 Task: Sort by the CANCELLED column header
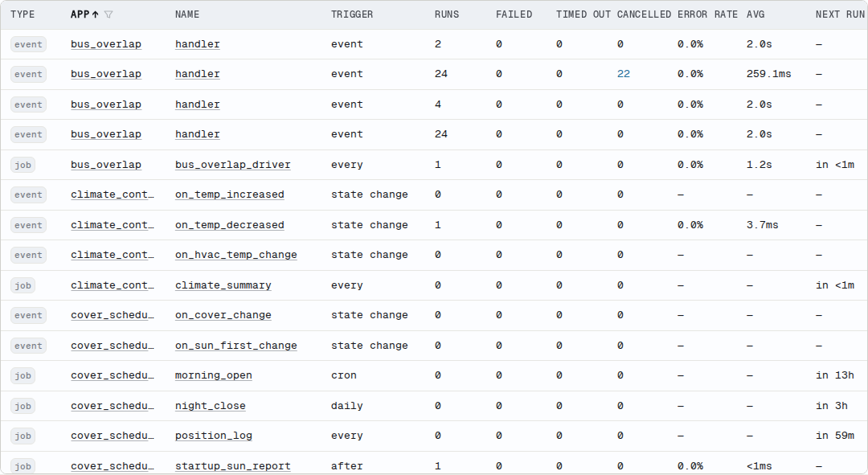pos(644,14)
